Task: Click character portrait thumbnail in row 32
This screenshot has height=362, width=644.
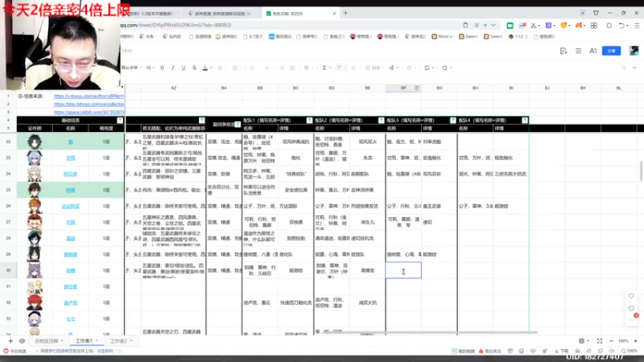Action: click(35, 303)
